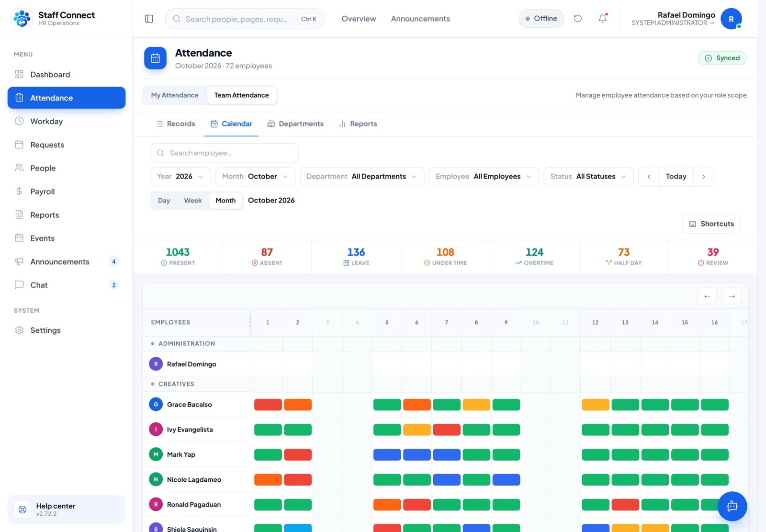
Task: Switch to the Records tab
Action: click(x=175, y=124)
